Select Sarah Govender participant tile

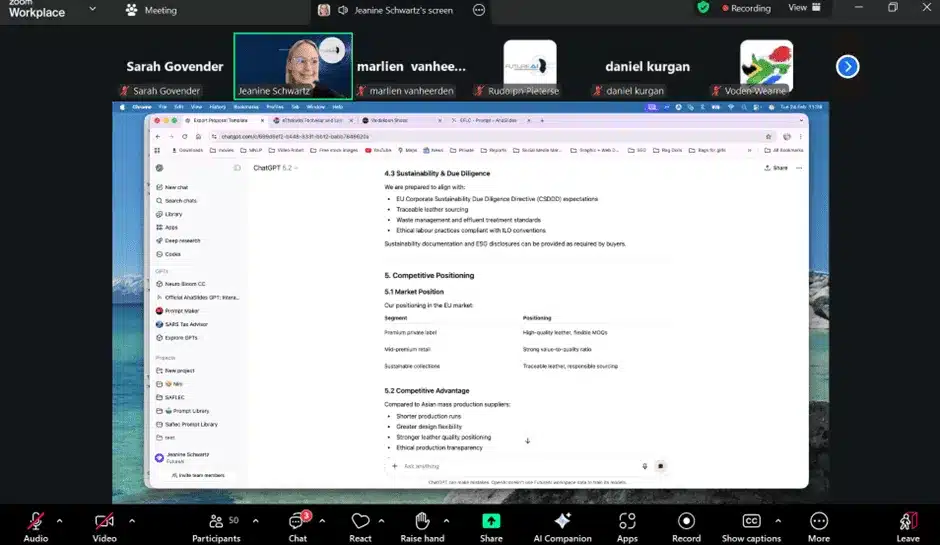[x=174, y=66]
